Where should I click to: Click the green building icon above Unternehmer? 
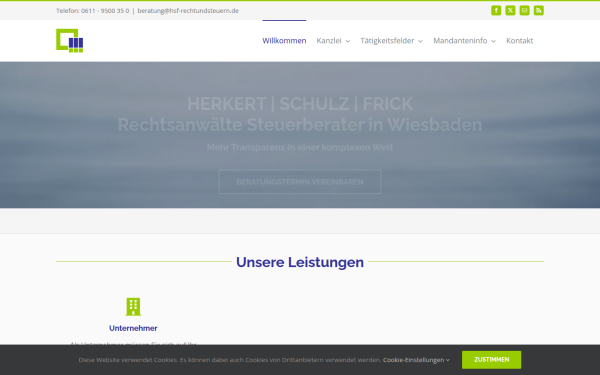click(133, 307)
